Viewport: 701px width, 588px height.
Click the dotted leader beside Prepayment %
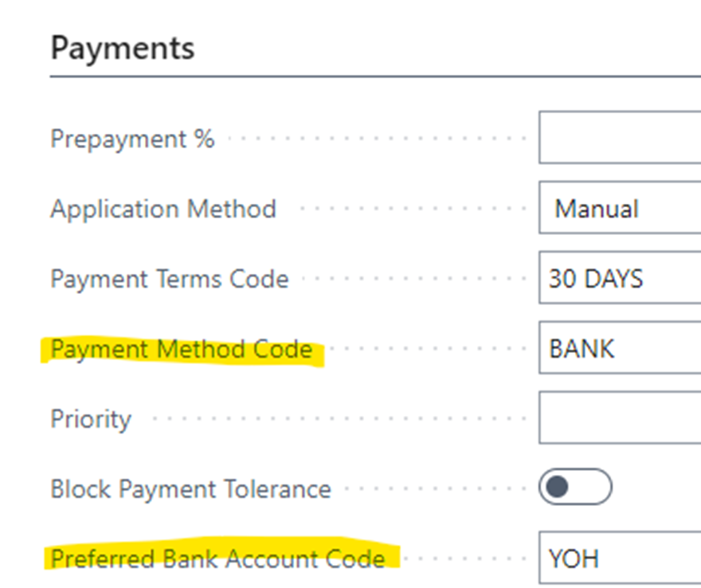point(374,139)
